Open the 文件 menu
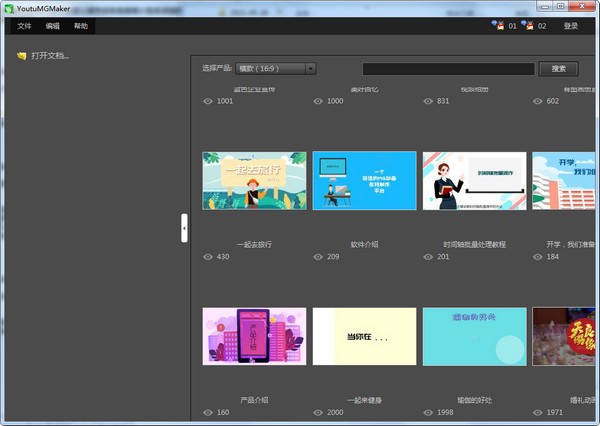 click(x=25, y=26)
